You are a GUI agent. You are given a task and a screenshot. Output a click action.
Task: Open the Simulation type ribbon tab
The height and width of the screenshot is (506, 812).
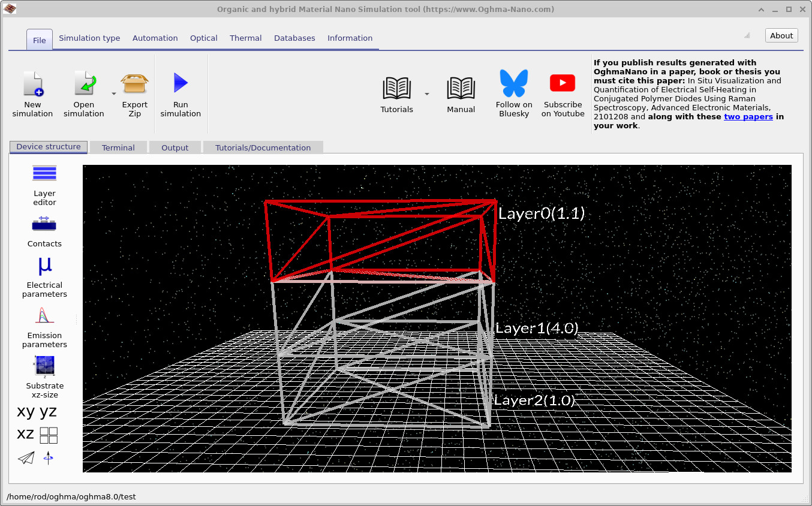tap(89, 38)
